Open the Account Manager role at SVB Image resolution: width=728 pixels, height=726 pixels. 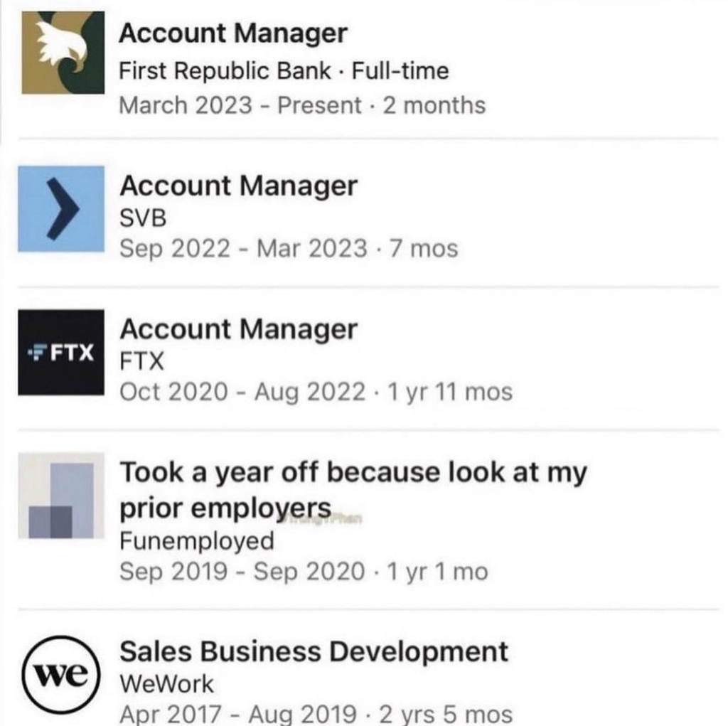[x=239, y=186]
